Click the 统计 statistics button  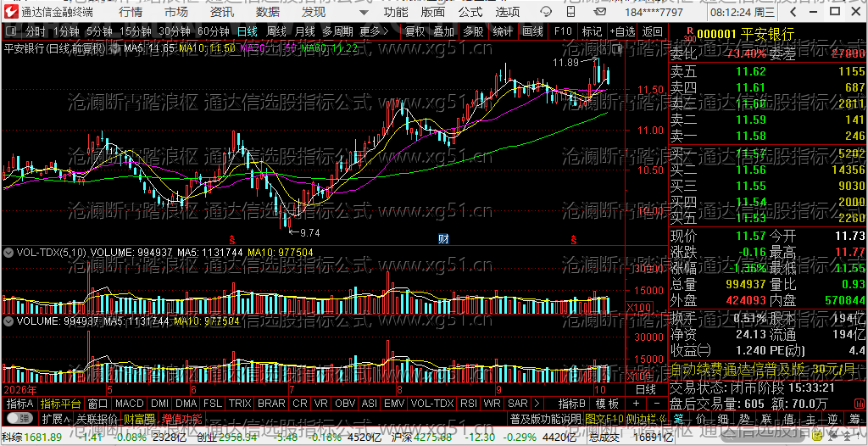click(503, 31)
